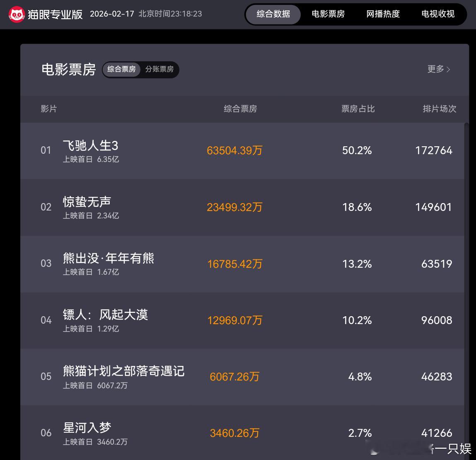Click the 综合票房 column header
The height and width of the screenshot is (460, 476).
click(240, 109)
